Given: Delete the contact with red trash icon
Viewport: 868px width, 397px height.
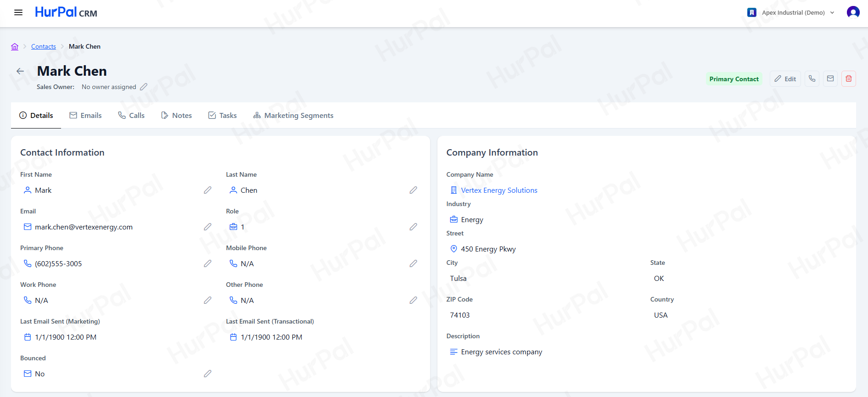Looking at the screenshot, I should click(x=849, y=79).
